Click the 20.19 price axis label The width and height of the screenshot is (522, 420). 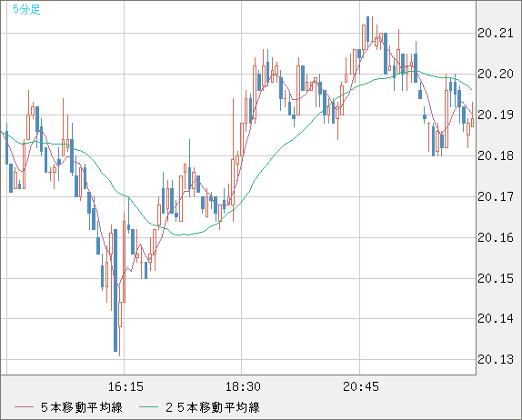pos(496,115)
